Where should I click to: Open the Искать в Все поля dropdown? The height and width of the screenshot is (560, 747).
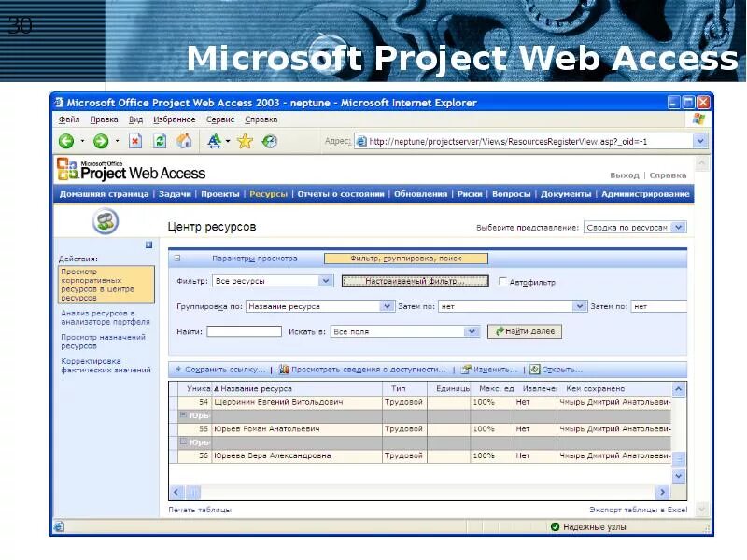(x=472, y=331)
